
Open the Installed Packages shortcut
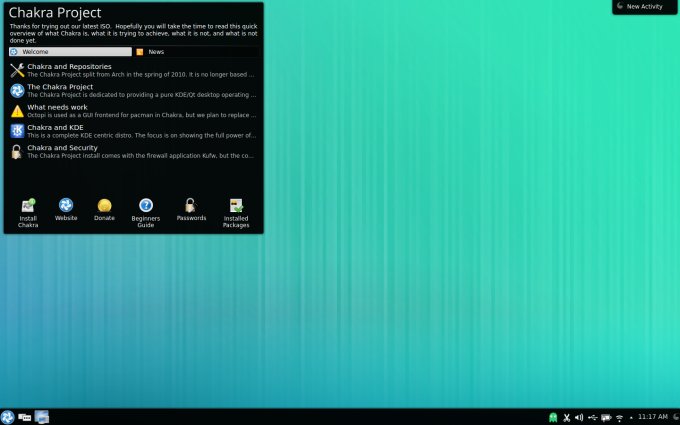[236, 212]
